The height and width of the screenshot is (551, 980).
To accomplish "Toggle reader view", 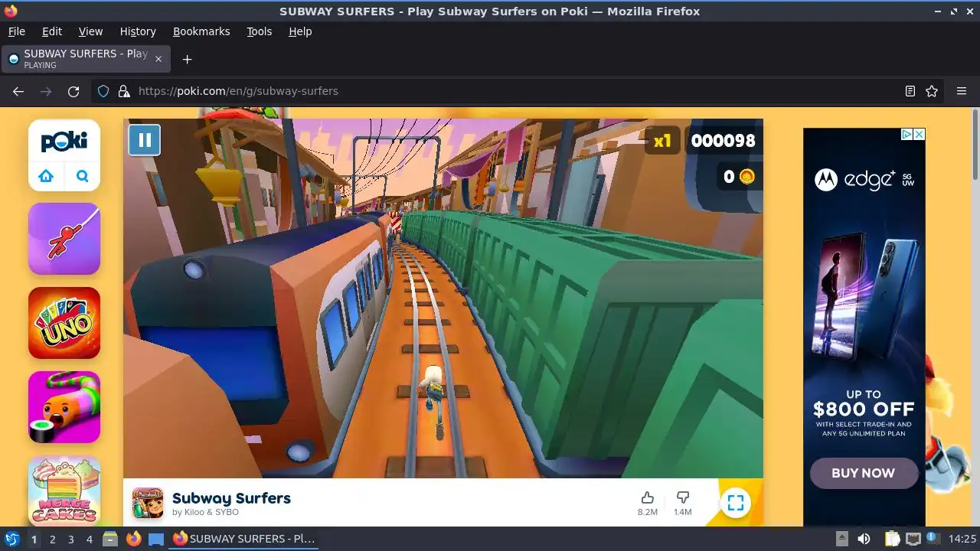I will tap(910, 91).
